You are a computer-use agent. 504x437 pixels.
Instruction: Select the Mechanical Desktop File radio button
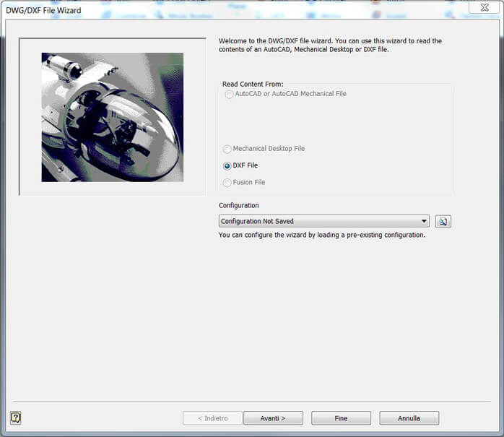(227, 149)
